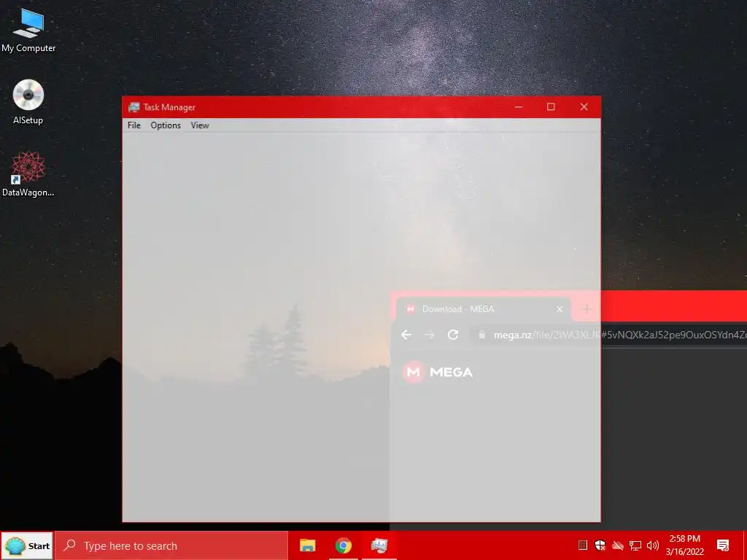
Task: Click the Start button
Action: point(27,545)
